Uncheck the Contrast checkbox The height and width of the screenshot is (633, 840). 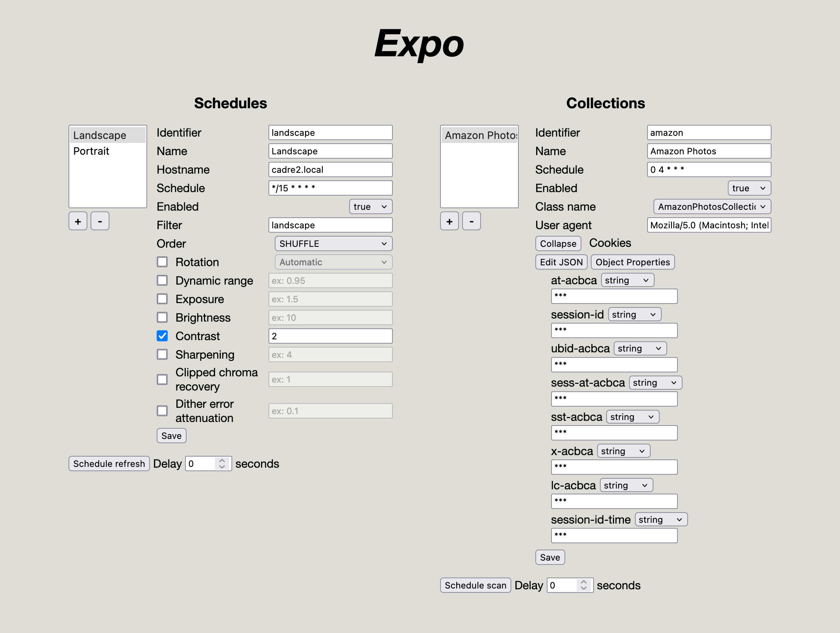(x=162, y=336)
